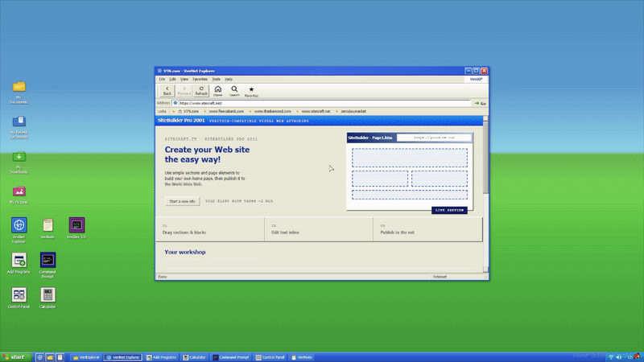The image size is (644, 362).
Task: Click the LIVE PREVIEW badge
Action: tap(449, 210)
